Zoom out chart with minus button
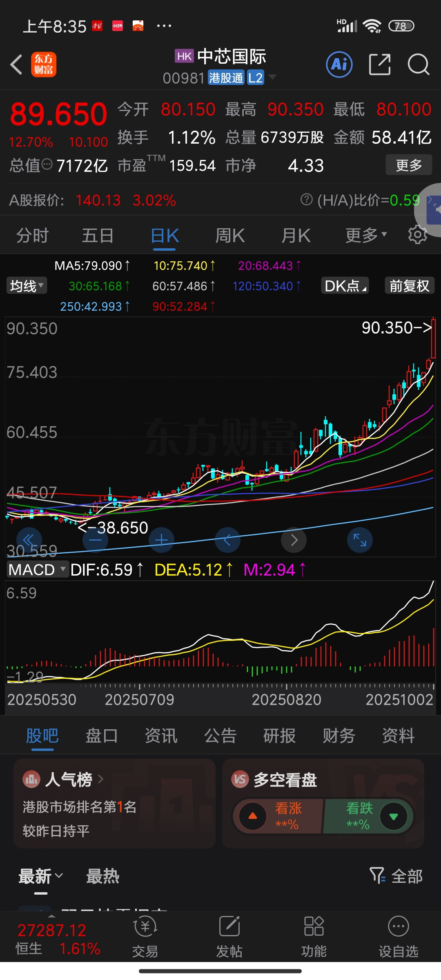The image size is (441, 980). pos(95,540)
